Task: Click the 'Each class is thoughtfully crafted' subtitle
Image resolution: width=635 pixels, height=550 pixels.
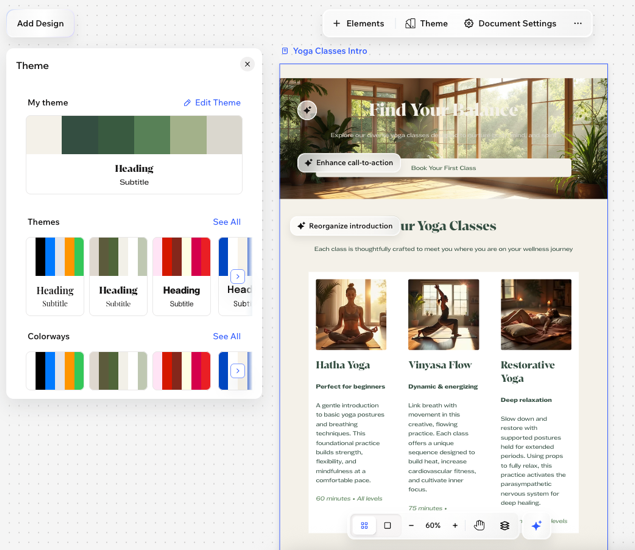Action: click(443, 249)
